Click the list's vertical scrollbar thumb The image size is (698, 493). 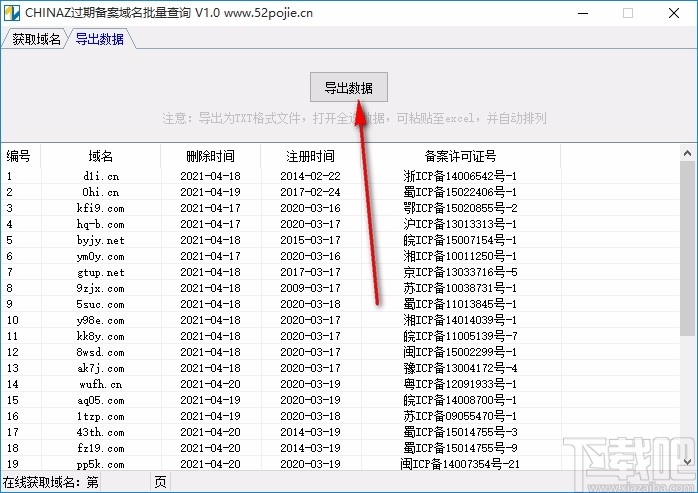687,249
